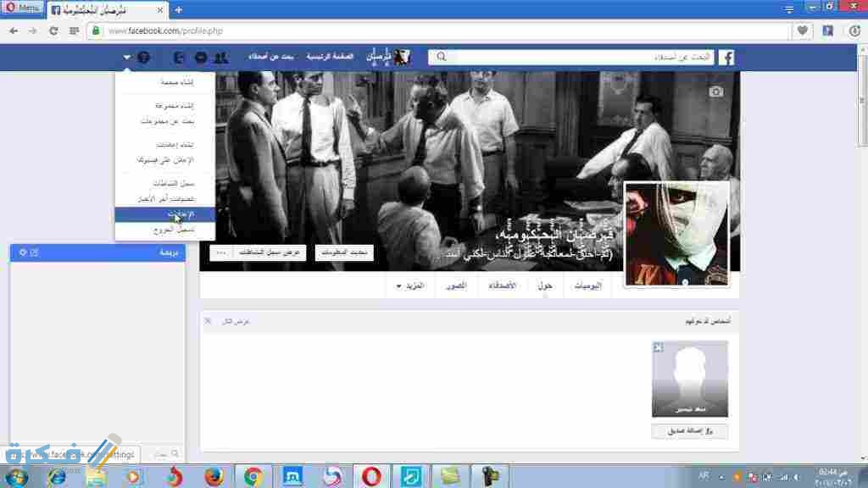
Task: Click the magnifier in the chat search box
Action: 175,454
